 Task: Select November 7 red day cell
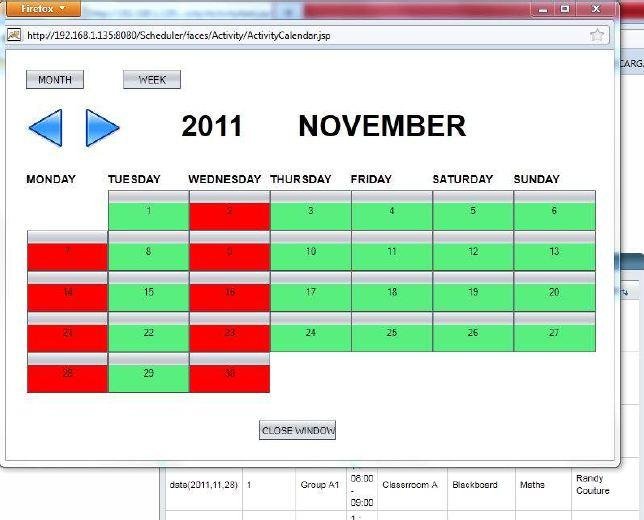tap(67, 251)
